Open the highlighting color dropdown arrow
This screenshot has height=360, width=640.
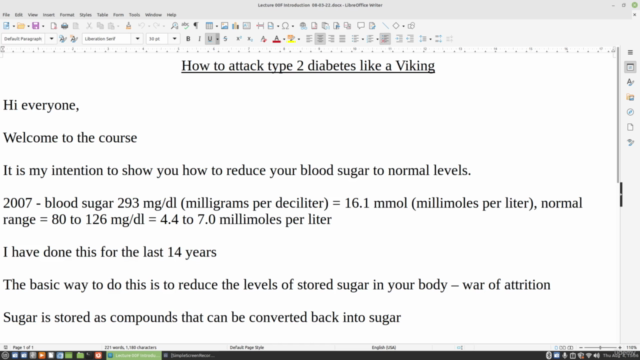(x=299, y=39)
